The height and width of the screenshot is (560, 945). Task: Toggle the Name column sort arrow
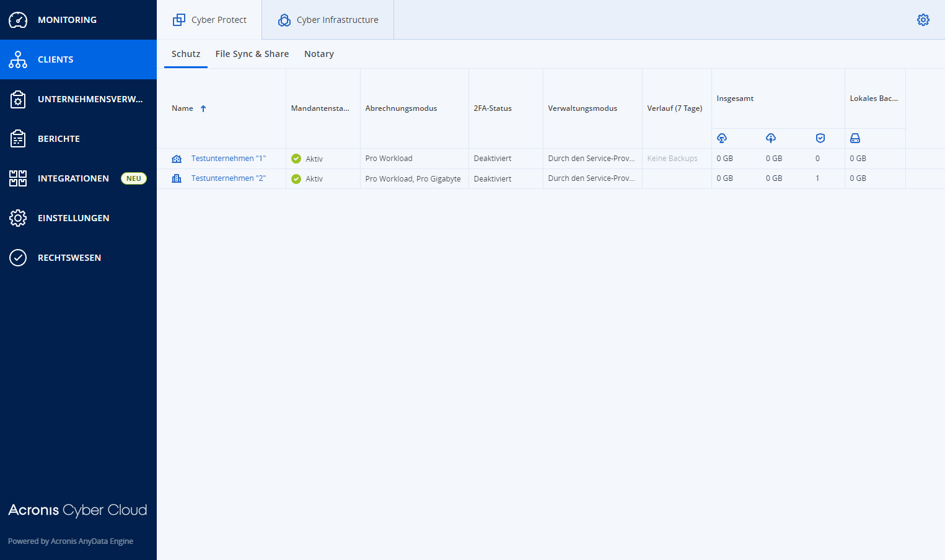point(203,108)
